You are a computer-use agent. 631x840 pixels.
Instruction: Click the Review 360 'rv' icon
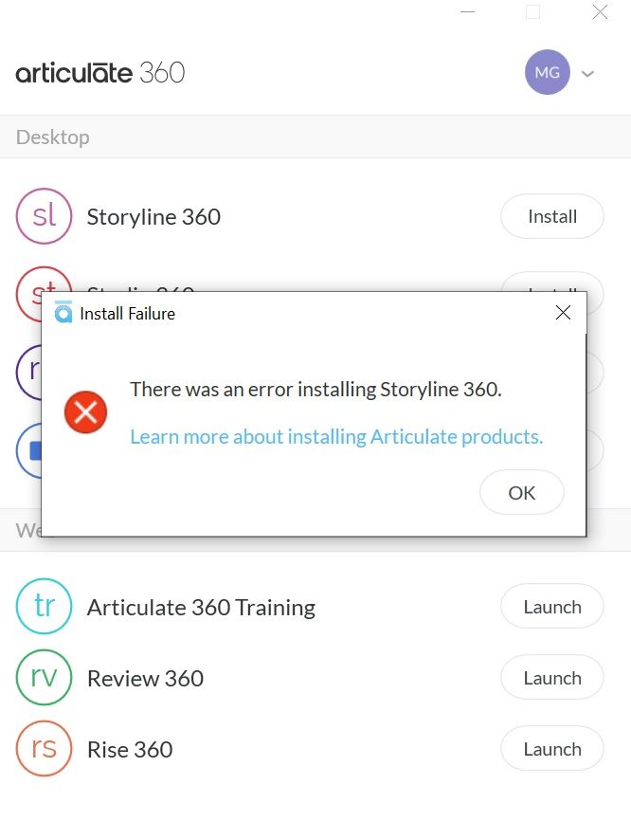44,678
